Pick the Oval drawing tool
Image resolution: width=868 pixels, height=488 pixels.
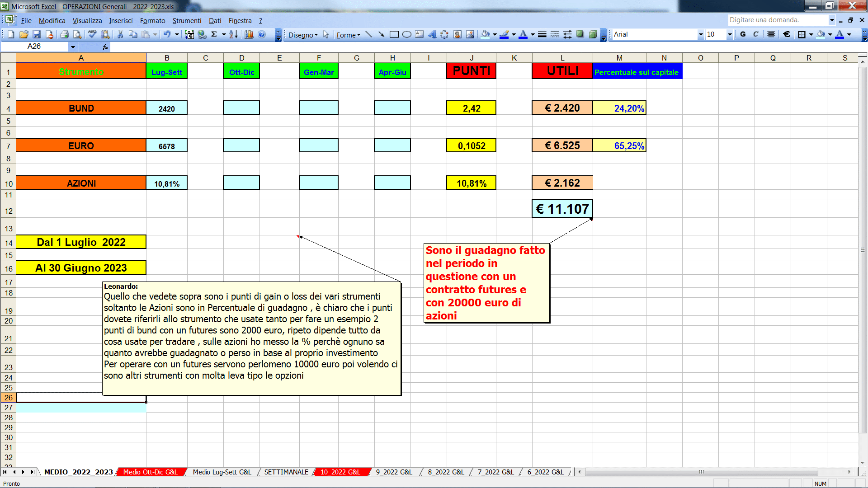[x=407, y=34]
